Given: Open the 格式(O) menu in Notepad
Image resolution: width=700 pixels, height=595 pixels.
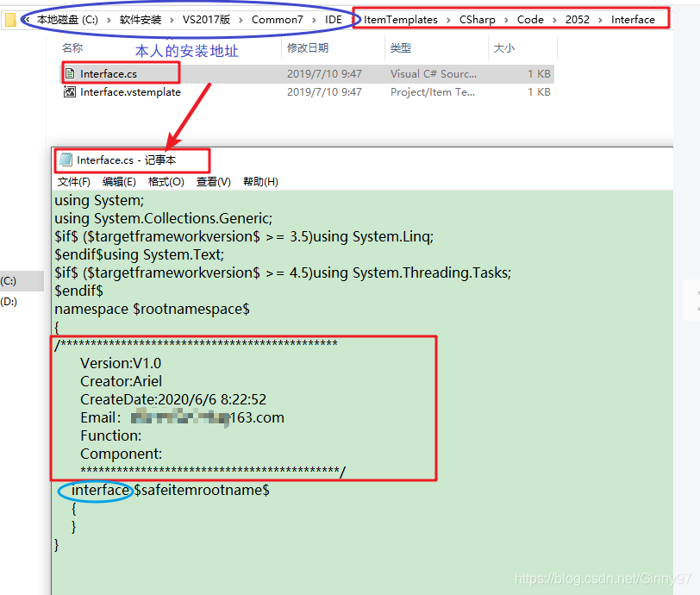Looking at the screenshot, I should 166,182.
